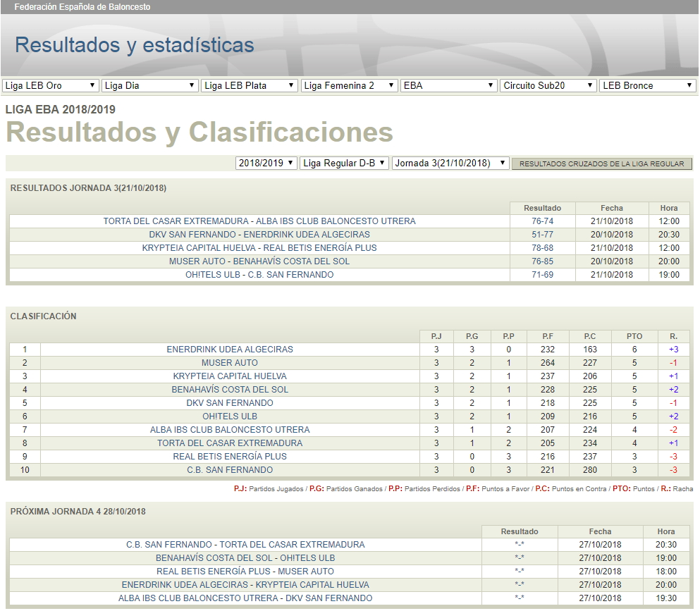Open the LEB Bronce dropdown
The height and width of the screenshot is (611, 700).
tap(647, 85)
